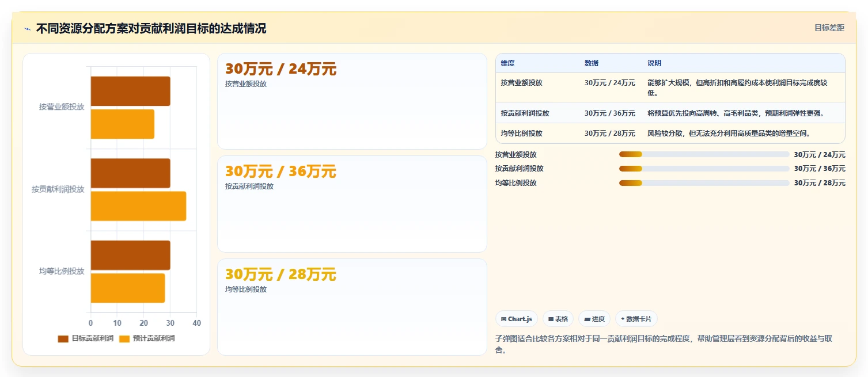Click the table data cell 30万元 / 24万元
The width and height of the screenshot is (868, 377).
[610, 83]
